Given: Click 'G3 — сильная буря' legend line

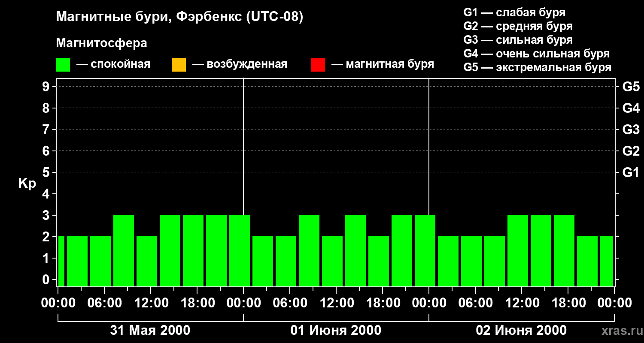Looking at the screenshot, I should point(518,40).
